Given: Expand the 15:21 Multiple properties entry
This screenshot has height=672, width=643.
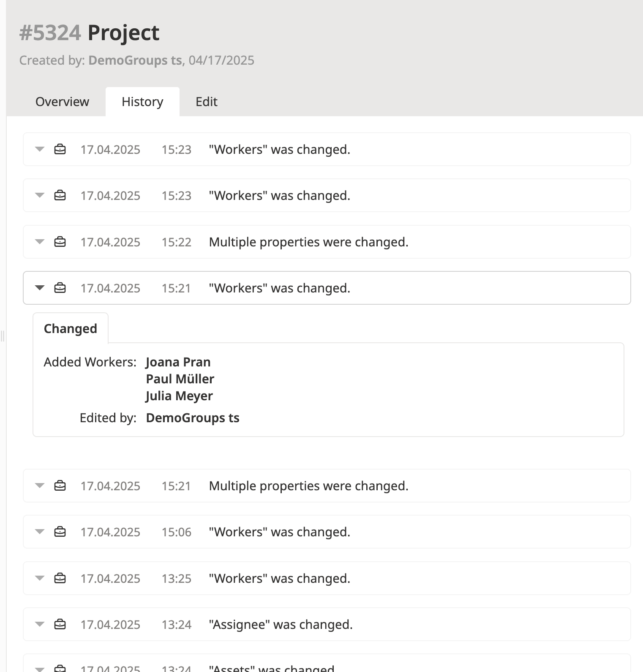Looking at the screenshot, I should pyautogui.click(x=40, y=486).
